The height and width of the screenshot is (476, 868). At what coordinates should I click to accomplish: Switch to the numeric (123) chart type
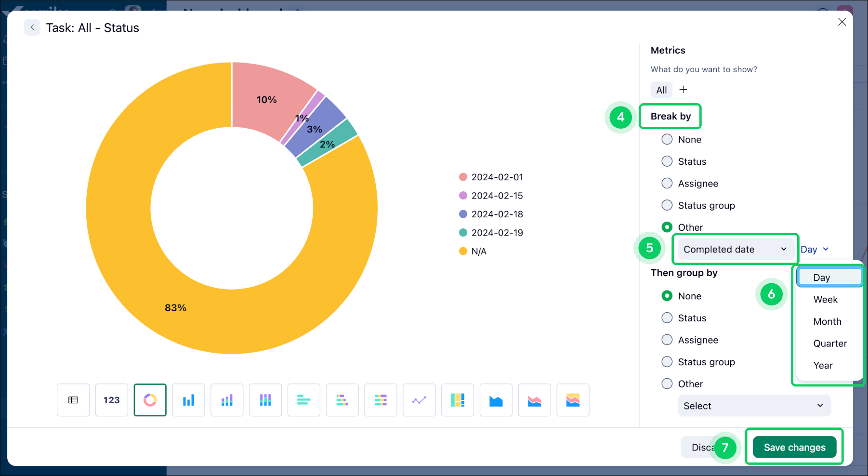pyautogui.click(x=111, y=400)
